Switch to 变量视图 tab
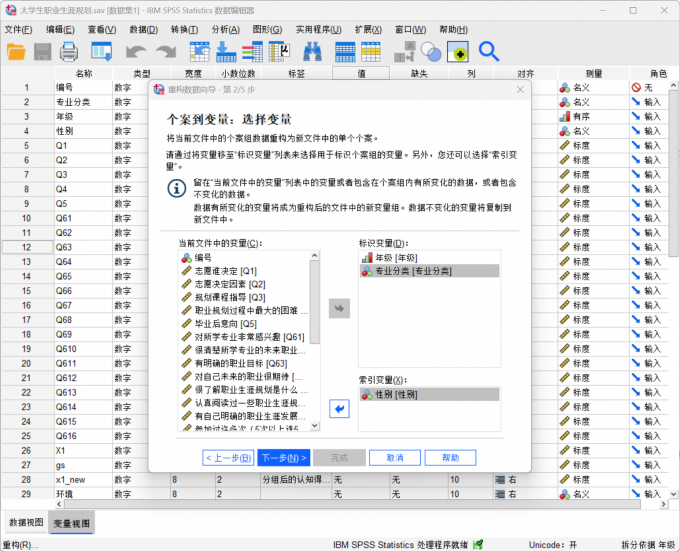This screenshot has width=680, height=552. (x=72, y=523)
